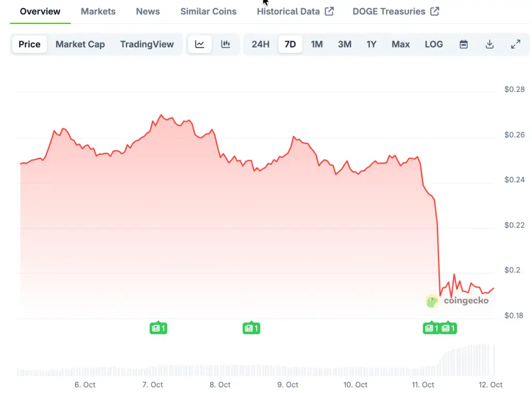Viewport: 532px width, 393px height.
Task: Go to the News tab
Action: click(148, 11)
